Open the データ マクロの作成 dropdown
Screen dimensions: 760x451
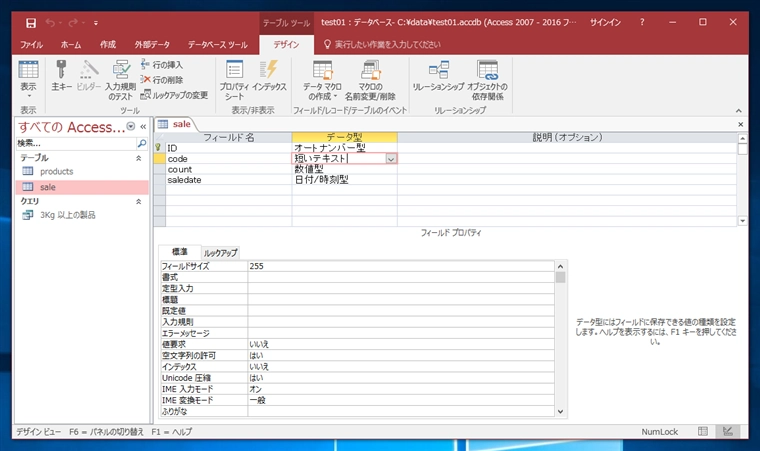pyautogui.click(x=322, y=80)
